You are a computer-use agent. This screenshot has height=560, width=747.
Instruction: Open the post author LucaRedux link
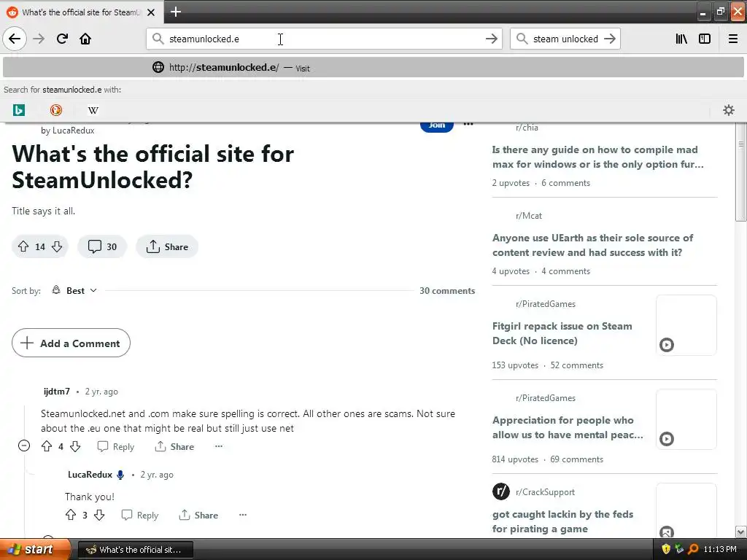74,131
